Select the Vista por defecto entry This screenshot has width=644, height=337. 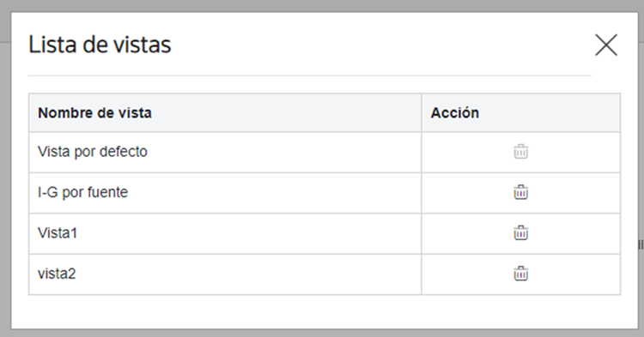(93, 152)
